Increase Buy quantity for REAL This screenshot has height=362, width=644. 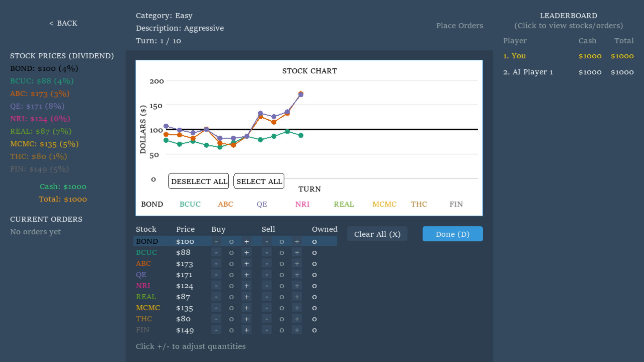(247, 297)
